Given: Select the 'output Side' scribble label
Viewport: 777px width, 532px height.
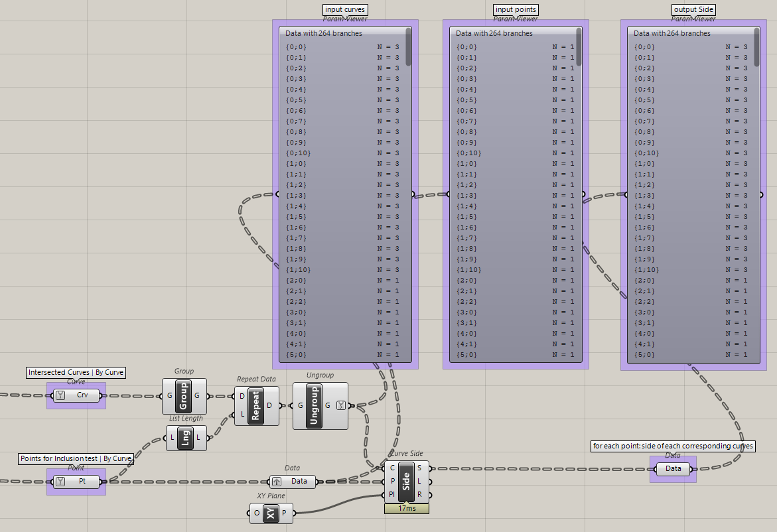Looking at the screenshot, I should 693,9.
